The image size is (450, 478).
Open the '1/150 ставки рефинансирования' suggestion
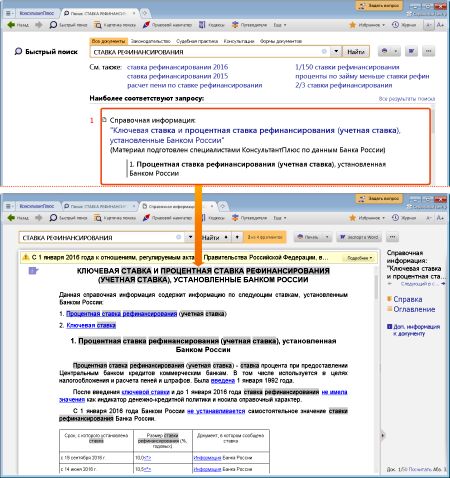(347, 67)
